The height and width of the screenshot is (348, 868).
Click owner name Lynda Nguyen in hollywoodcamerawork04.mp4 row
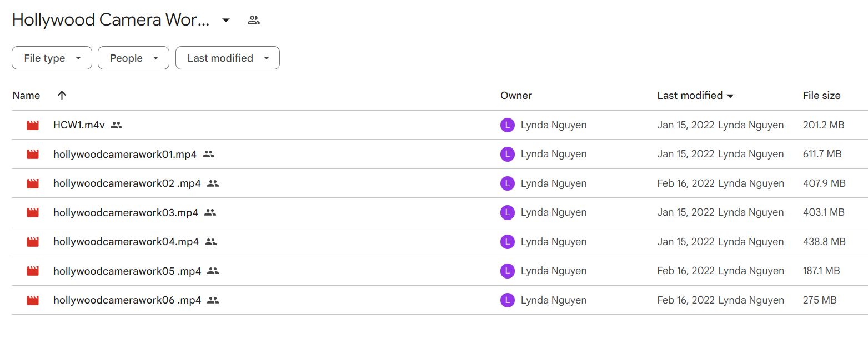coord(554,242)
